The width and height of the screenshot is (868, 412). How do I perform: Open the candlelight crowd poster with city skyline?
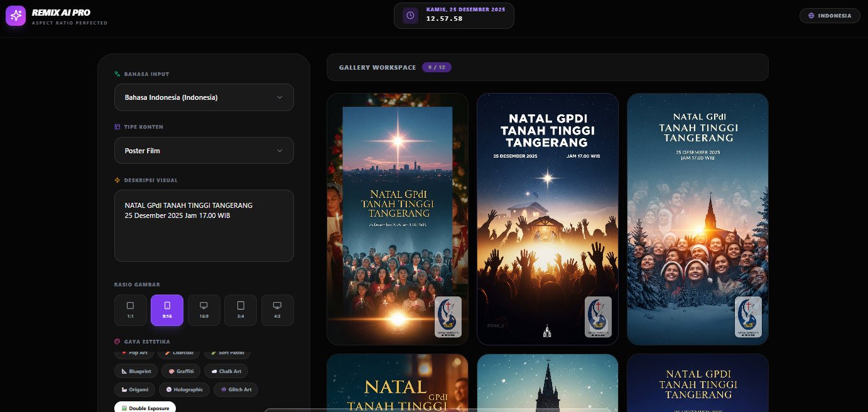pyautogui.click(x=398, y=219)
